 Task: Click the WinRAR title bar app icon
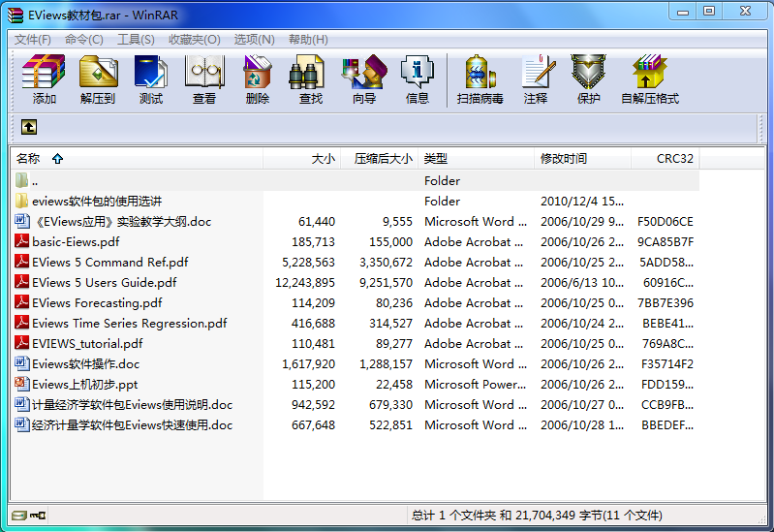[x=15, y=15]
